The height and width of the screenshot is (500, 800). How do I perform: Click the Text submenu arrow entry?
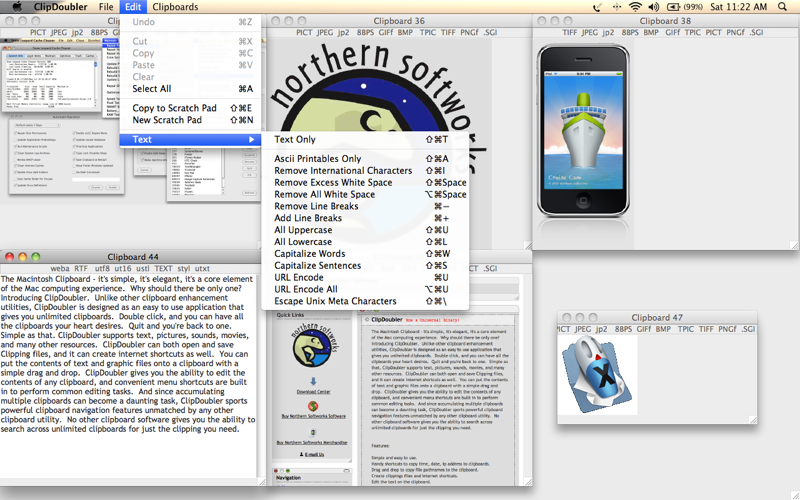pos(191,139)
